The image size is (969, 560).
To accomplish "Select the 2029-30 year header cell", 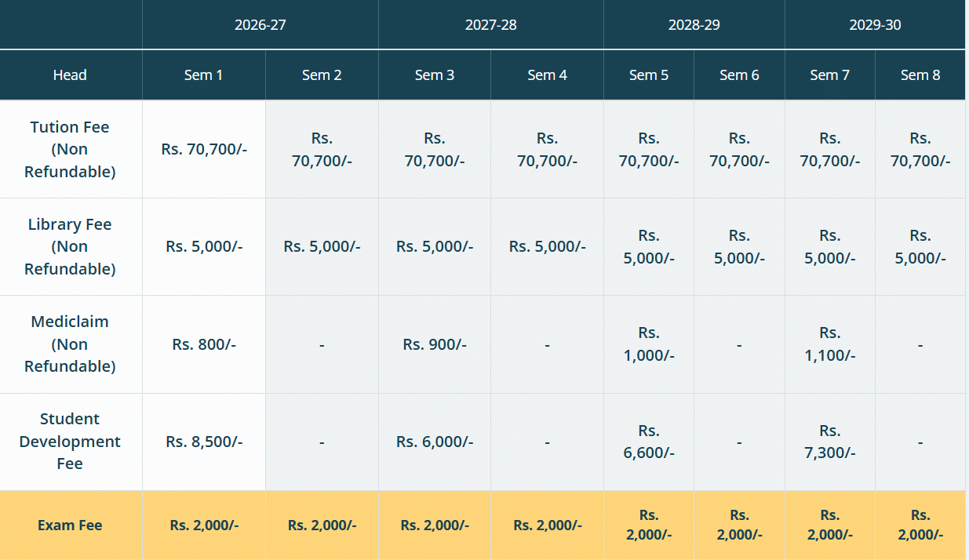I will (875, 24).
